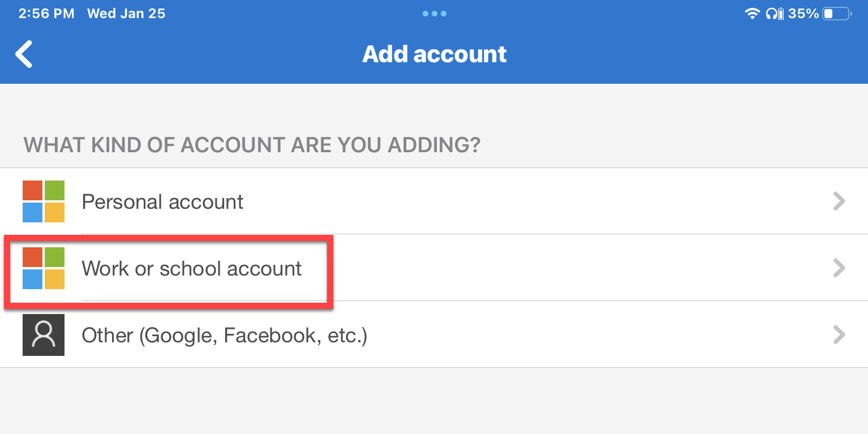
Task: Tap the three dots multitasking icon
Action: (x=434, y=14)
